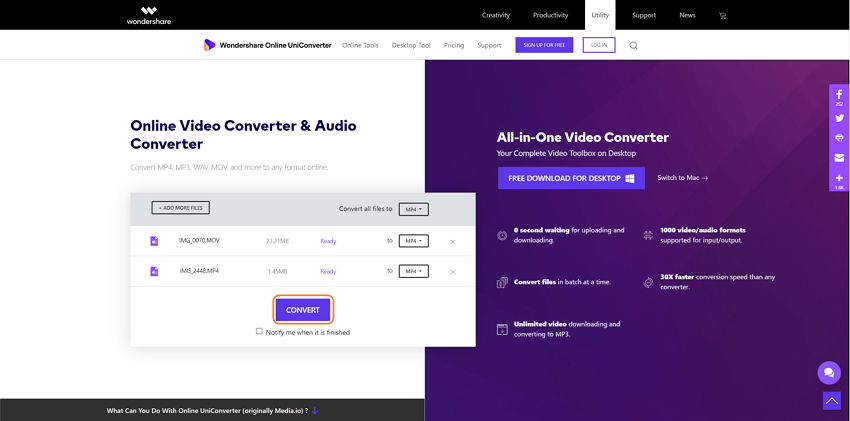850x421 pixels.
Task: Open the shopping cart icon
Action: click(723, 15)
